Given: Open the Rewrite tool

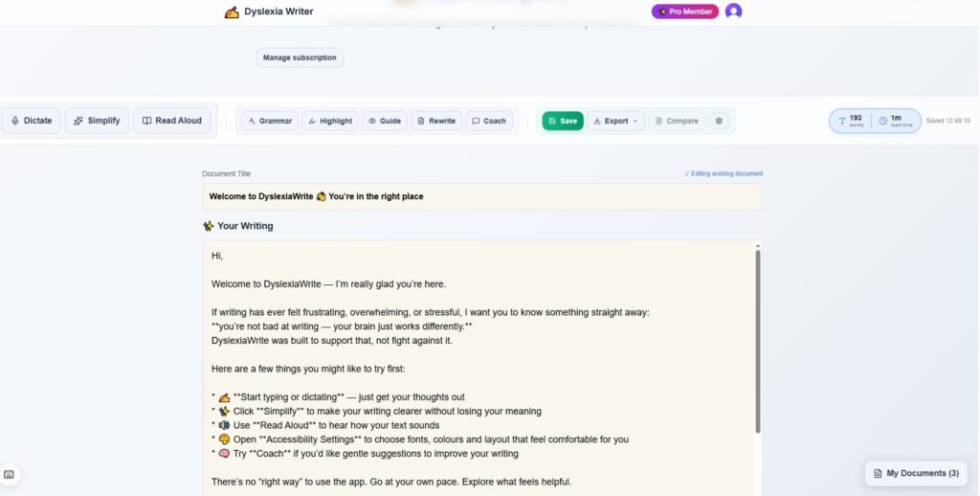Looking at the screenshot, I should [435, 121].
